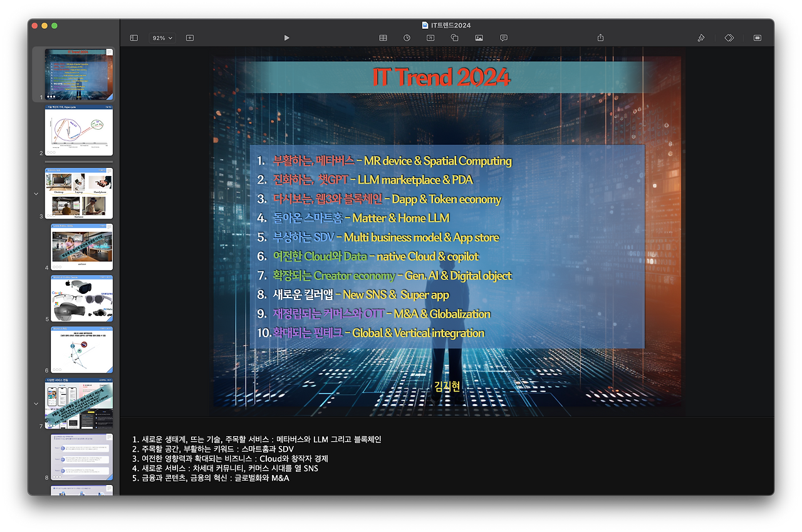The height and width of the screenshot is (532, 802).
Task: Minimize the Keynote window
Action: [44, 25]
